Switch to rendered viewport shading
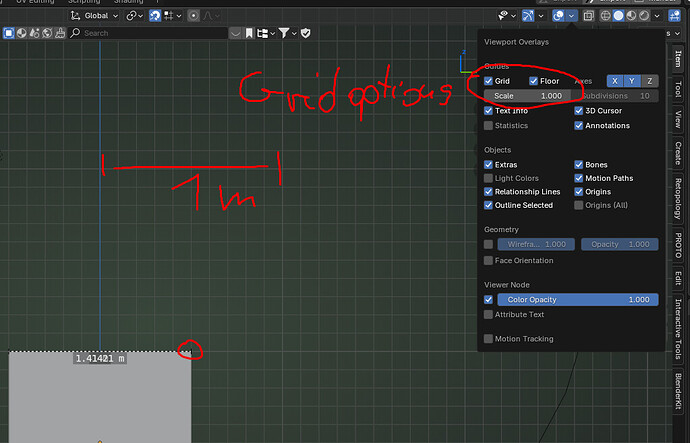 point(644,16)
